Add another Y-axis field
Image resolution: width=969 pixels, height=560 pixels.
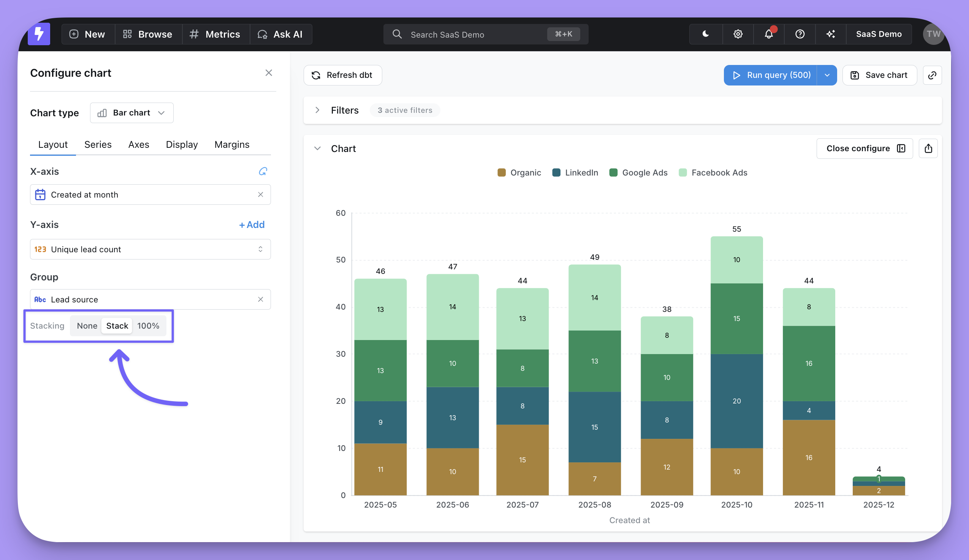252,225
